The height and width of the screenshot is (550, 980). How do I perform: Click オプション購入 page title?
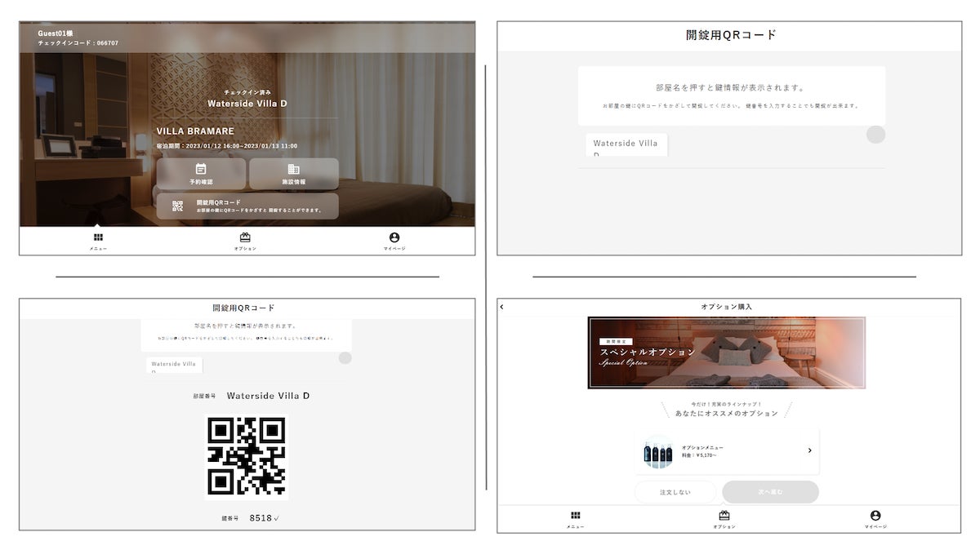pos(727,307)
